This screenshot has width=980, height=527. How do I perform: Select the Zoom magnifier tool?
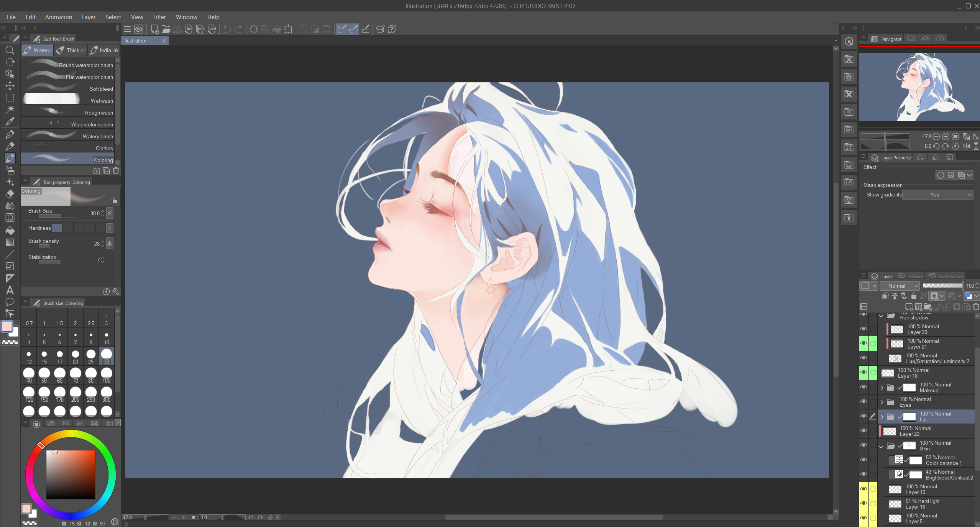click(10, 50)
